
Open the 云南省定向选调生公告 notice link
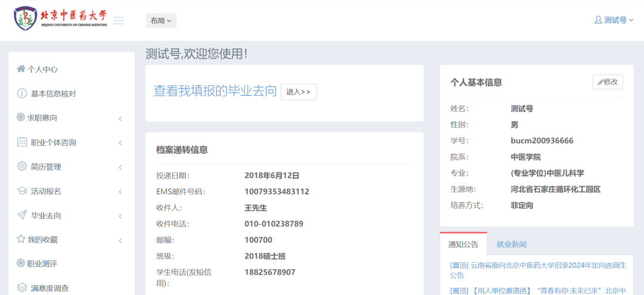click(x=538, y=270)
